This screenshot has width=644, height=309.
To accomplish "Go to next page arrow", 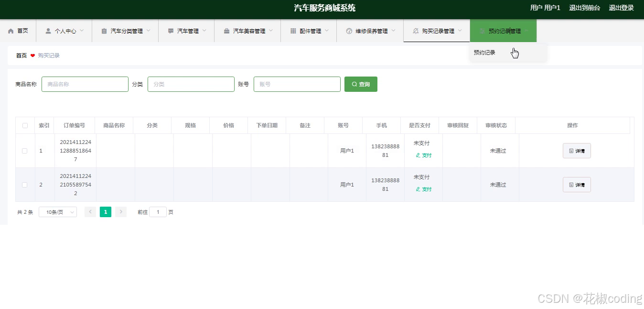I will coord(121,212).
